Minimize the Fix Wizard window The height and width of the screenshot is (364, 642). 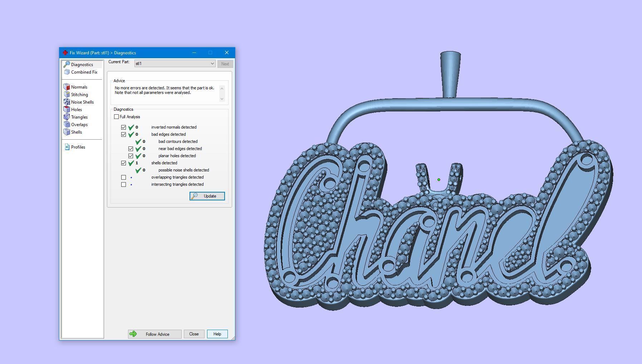tap(194, 53)
